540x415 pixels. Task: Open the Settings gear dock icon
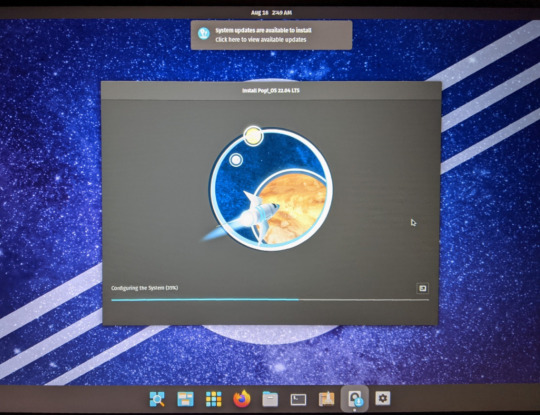point(383,398)
